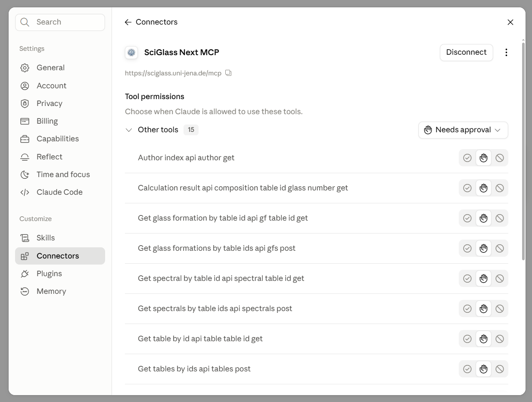Screen dimensions: 532x402
Task: Always allow Get spectrals by table ids
Action: tap(467, 309)
